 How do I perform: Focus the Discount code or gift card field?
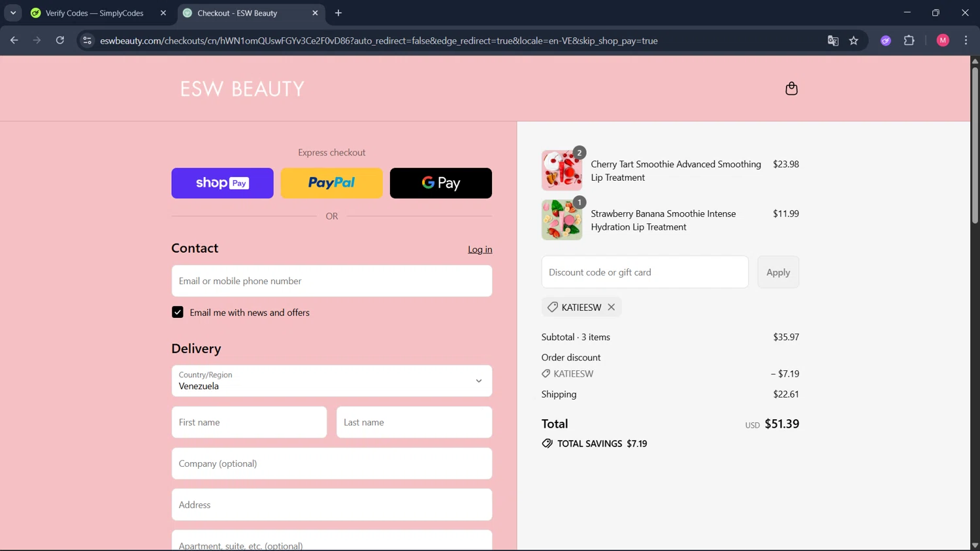click(x=645, y=272)
